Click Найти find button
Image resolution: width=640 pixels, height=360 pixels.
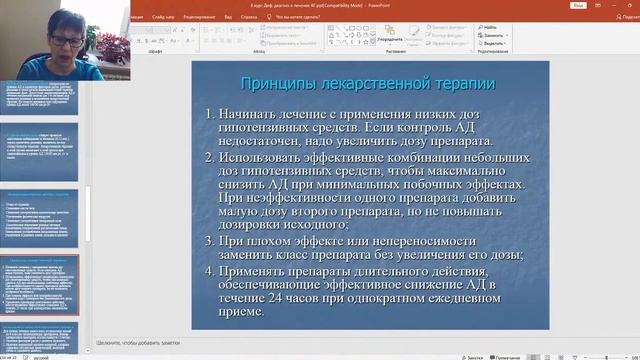pyautogui.click(x=487, y=27)
